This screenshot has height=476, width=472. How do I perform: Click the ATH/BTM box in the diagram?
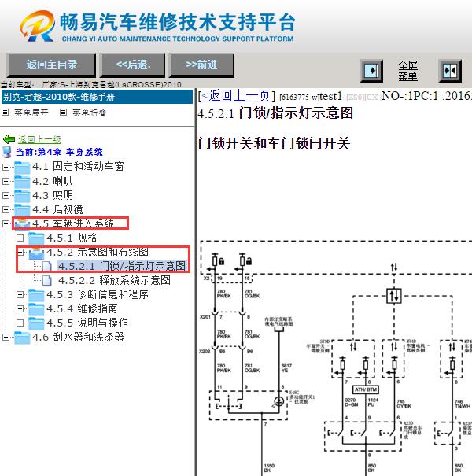[366, 389]
